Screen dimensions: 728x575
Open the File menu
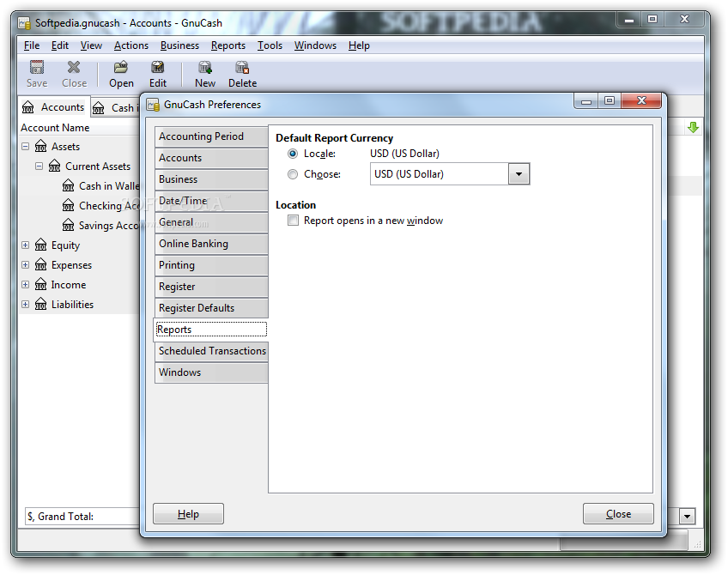(32, 45)
